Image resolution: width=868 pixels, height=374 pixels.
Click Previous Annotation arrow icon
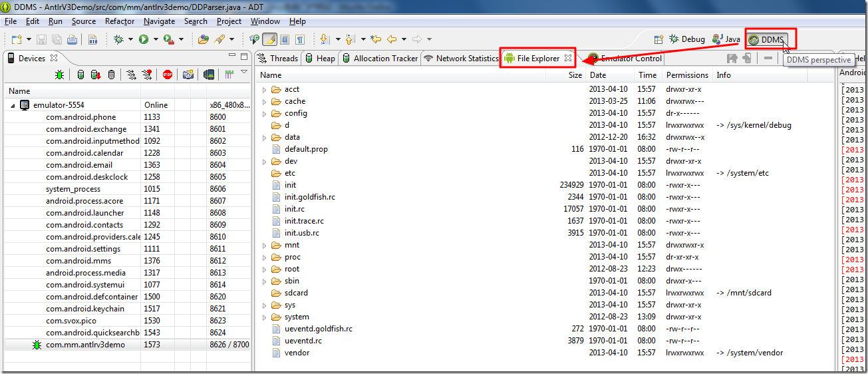(x=351, y=39)
